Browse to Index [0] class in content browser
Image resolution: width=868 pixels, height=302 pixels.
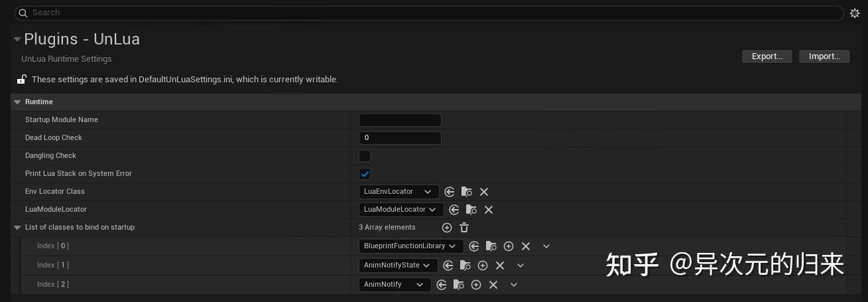pos(491,246)
